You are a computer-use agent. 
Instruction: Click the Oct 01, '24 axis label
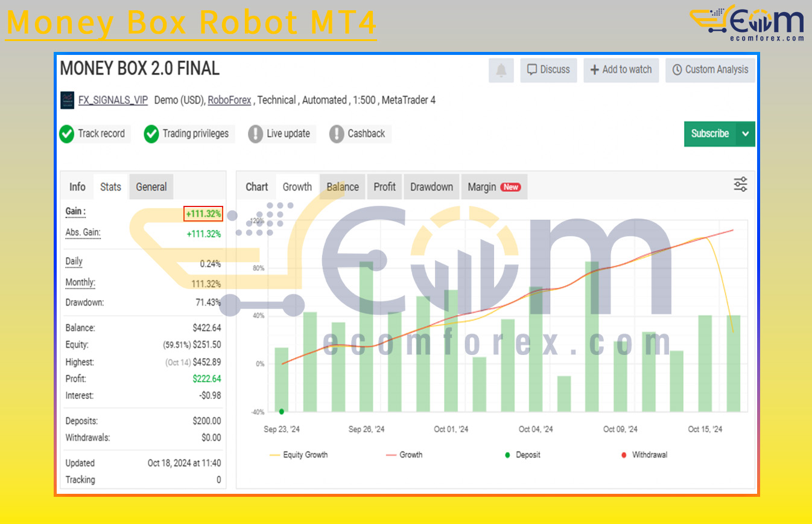451,429
